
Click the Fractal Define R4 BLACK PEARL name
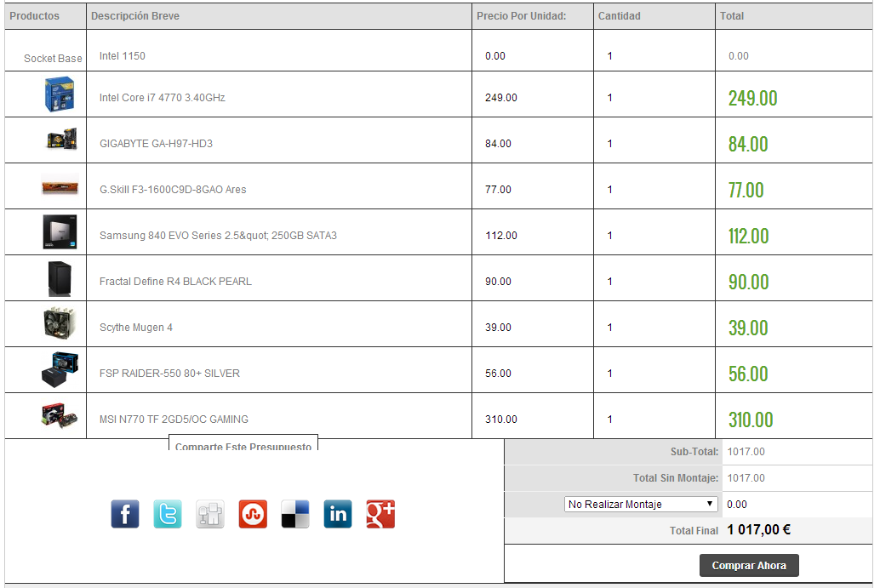pyautogui.click(x=175, y=282)
